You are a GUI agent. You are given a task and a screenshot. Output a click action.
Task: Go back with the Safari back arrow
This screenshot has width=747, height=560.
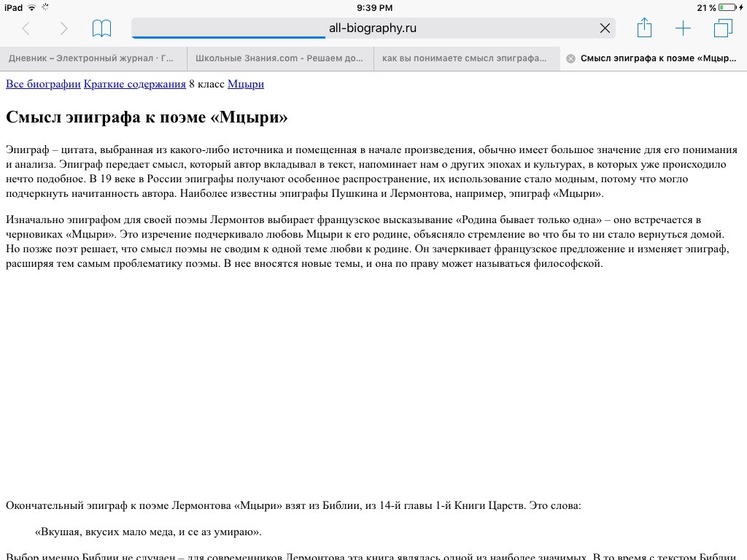[x=26, y=28]
